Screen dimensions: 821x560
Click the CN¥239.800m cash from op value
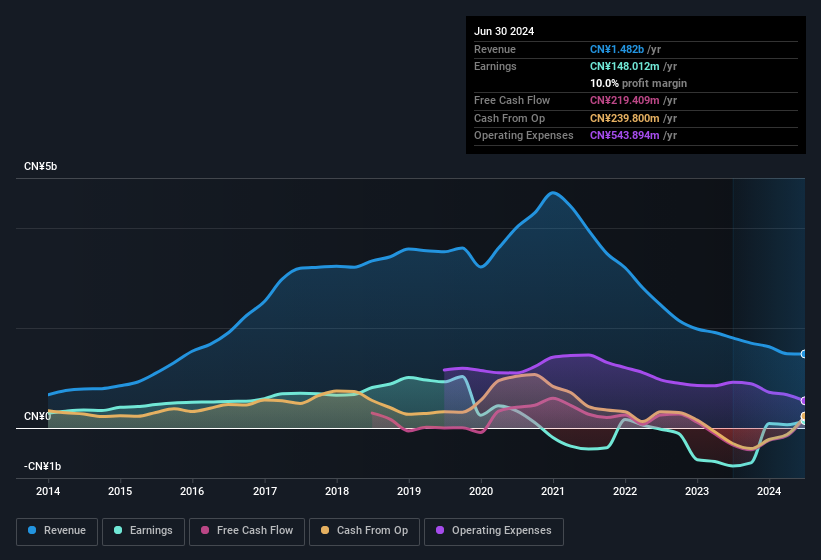625,118
